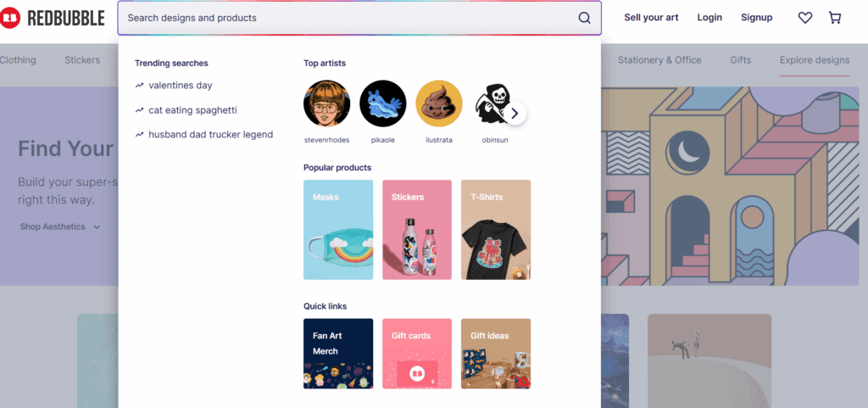The height and width of the screenshot is (408, 868).
Task: Click the Redbubble logo
Action: pyautogui.click(x=53, y=18)
